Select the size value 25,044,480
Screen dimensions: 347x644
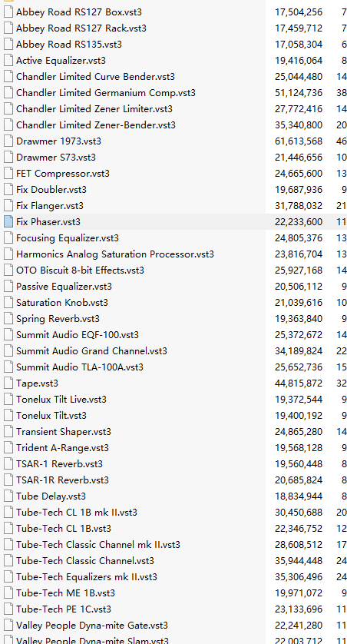(299, 77)
